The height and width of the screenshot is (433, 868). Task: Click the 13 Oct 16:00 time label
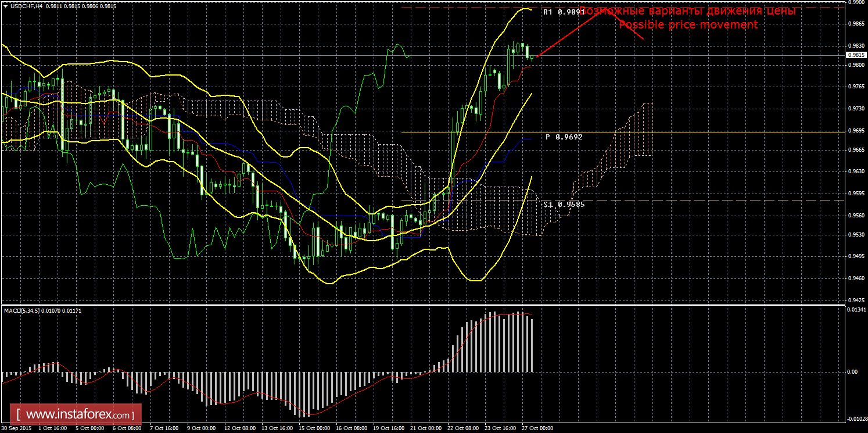click(x=278, y=428)
